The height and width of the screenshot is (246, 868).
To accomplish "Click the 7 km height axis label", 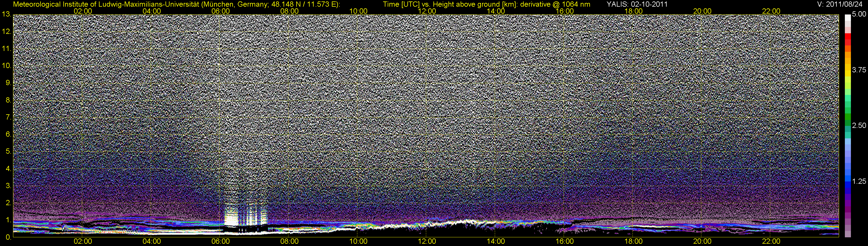I will tap(8, 117).
